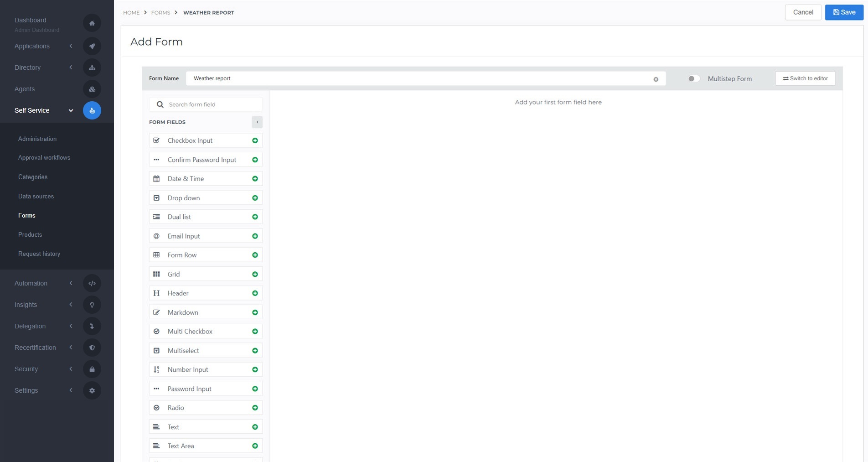Viewport: 868px width, 462px height.
Task: Select the Agents icon in the sidebar
Action: 92,89
